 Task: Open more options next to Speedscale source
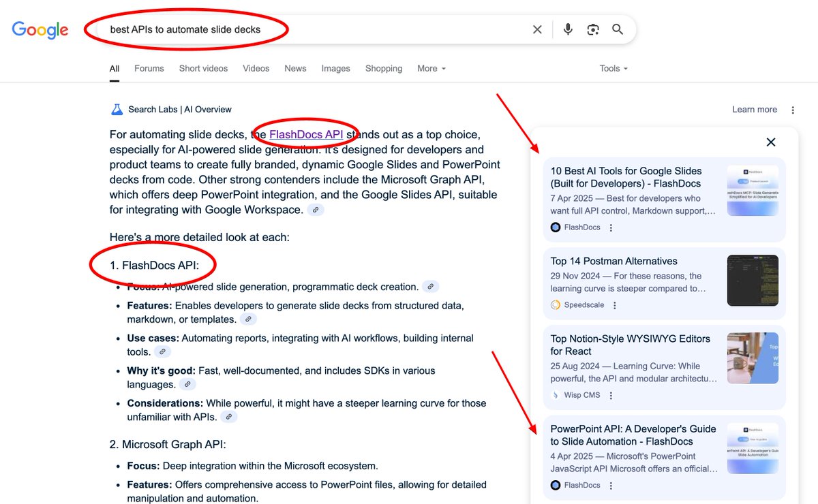coord(614,305)
